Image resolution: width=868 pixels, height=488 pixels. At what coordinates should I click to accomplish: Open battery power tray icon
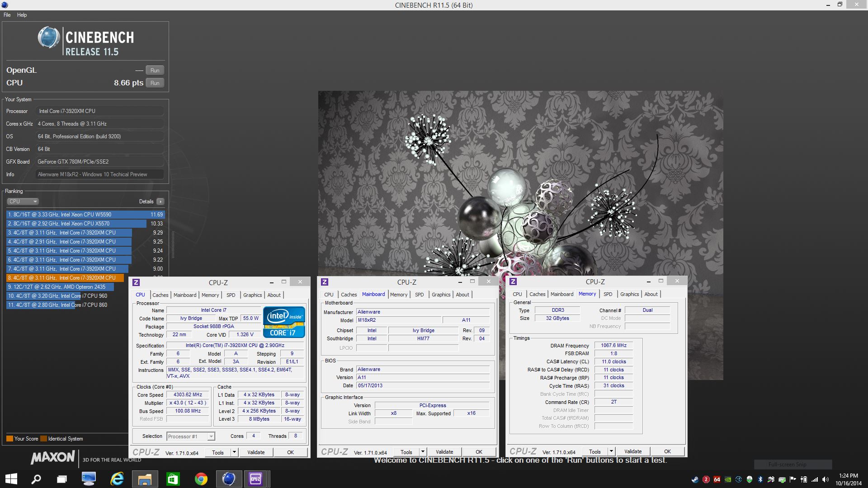coord(804,479)
